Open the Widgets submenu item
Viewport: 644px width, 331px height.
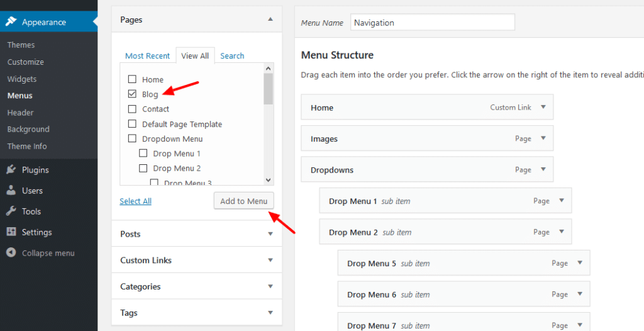click(22, 79)
